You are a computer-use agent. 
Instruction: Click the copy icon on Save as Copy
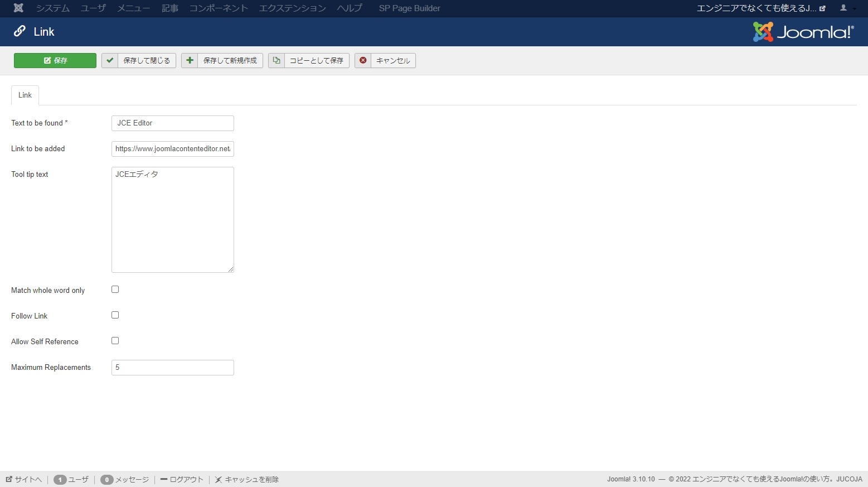[x=277, y=60]
